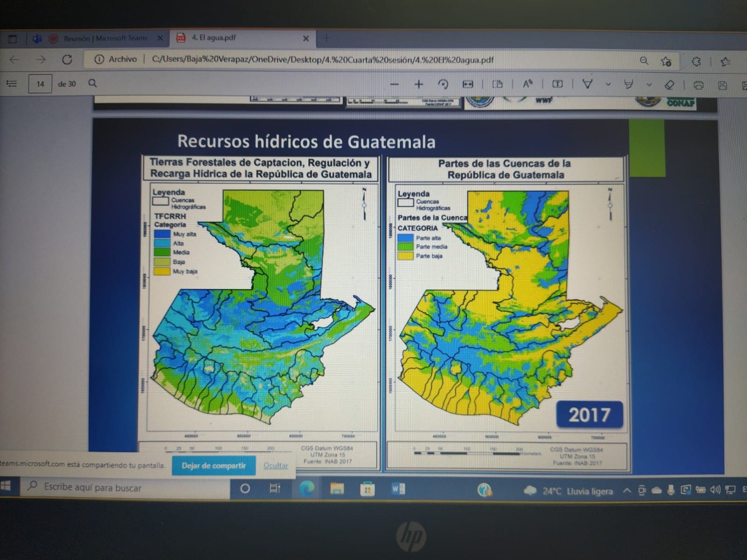Click Dejar de compartir button
The width and height of the screenshot is (747, 560).
(x=214, y=466)
